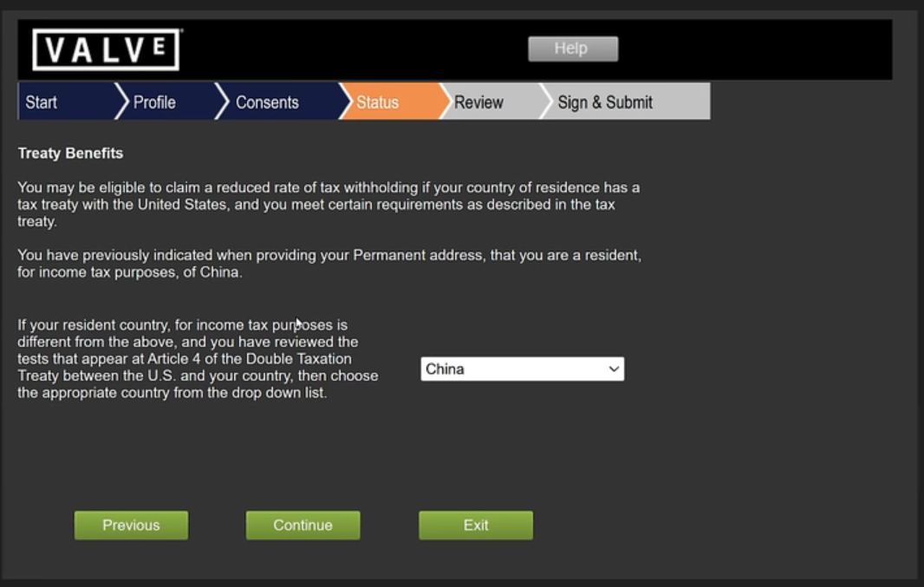
Task: Open the Help page
Action: (x=572, y=49)
